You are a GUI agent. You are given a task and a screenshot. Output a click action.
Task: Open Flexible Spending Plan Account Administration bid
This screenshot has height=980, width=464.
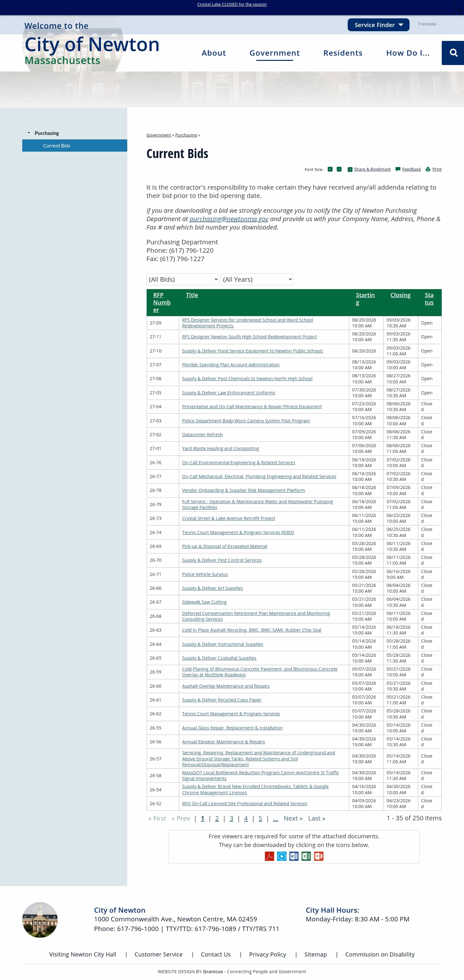point(231,365)
